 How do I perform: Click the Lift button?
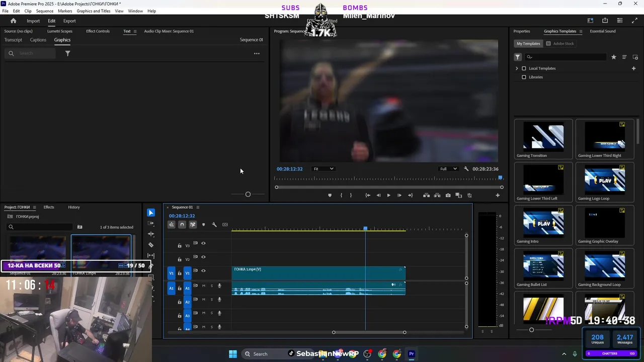coord(426,195)
